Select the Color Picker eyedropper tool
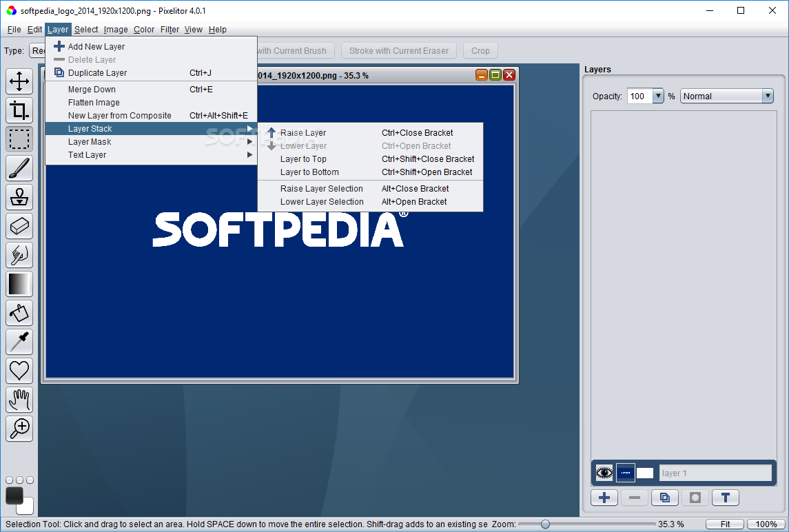The height and width of the screenshot is (532, 789). [x=19, y=342]
